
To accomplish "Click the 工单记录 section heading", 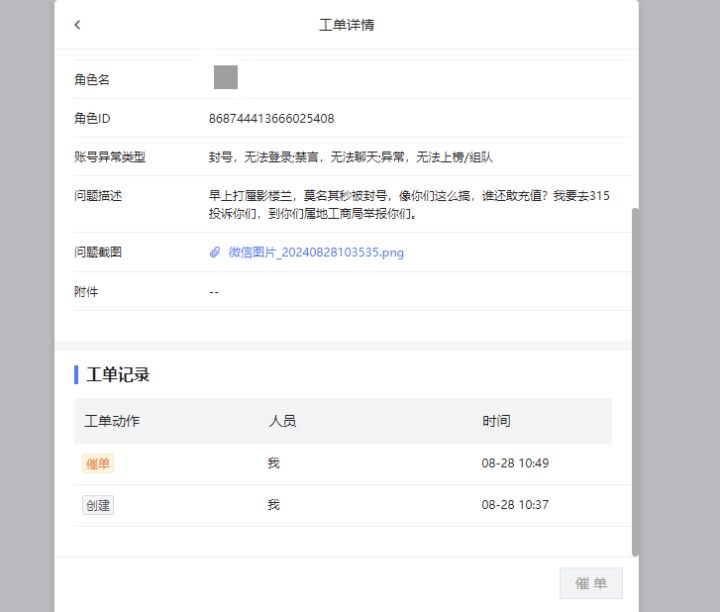I will [x=118, y=375].
